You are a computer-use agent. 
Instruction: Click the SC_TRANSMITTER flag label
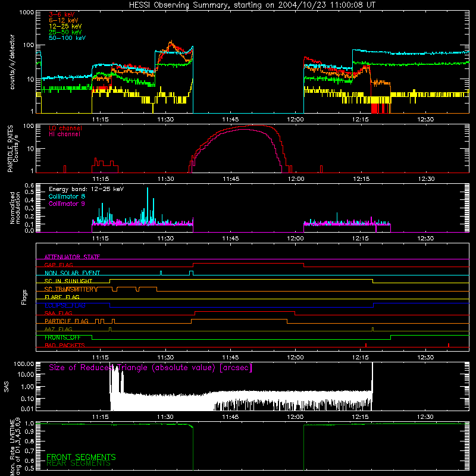coord(70,289)
